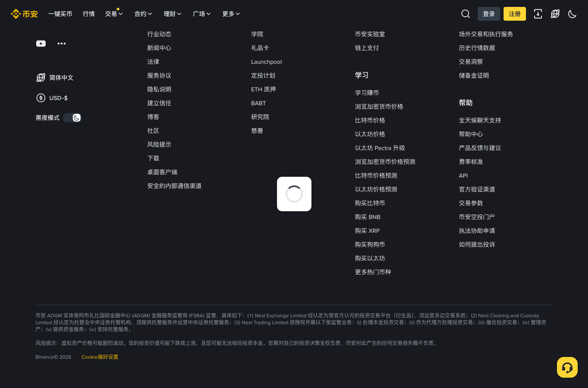Viewport: 588px width, 388px height.
Task: Open the 博客 footer link
Action: (153, 117)
